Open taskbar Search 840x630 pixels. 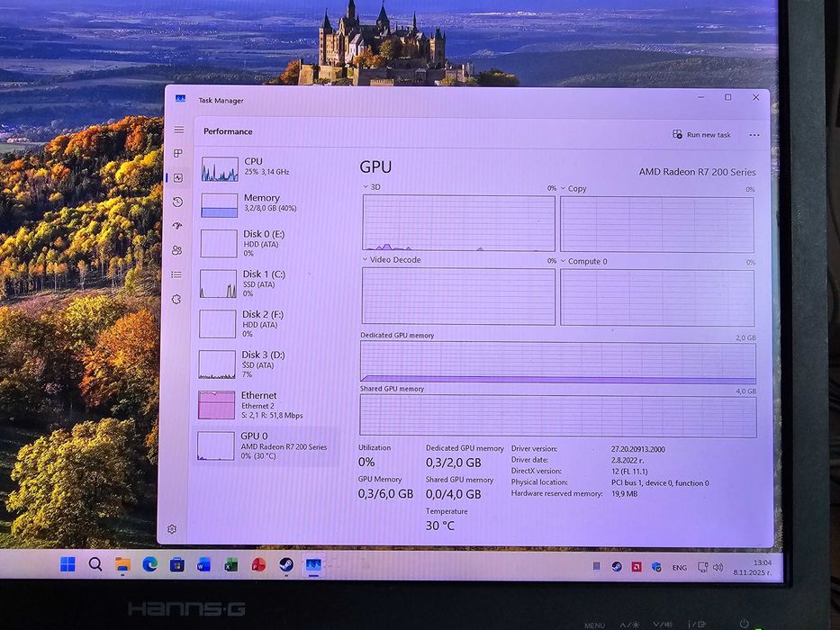pyautogui.click(x=95, y=564)
